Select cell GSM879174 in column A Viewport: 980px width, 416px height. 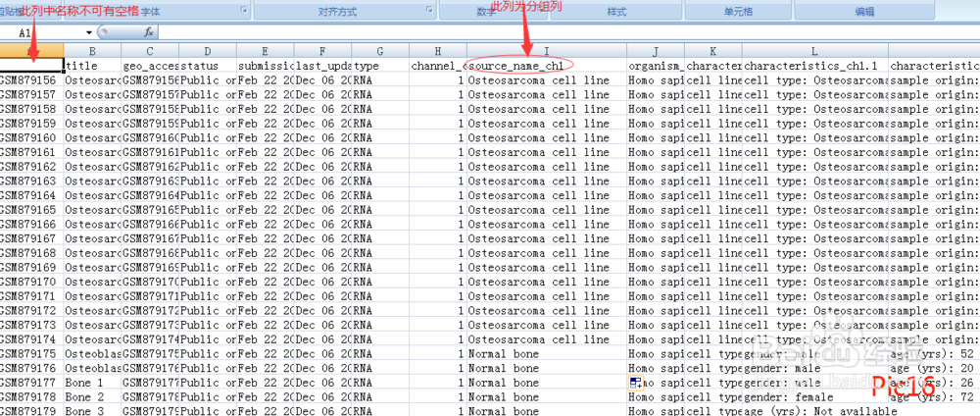[x=32, y=339]
